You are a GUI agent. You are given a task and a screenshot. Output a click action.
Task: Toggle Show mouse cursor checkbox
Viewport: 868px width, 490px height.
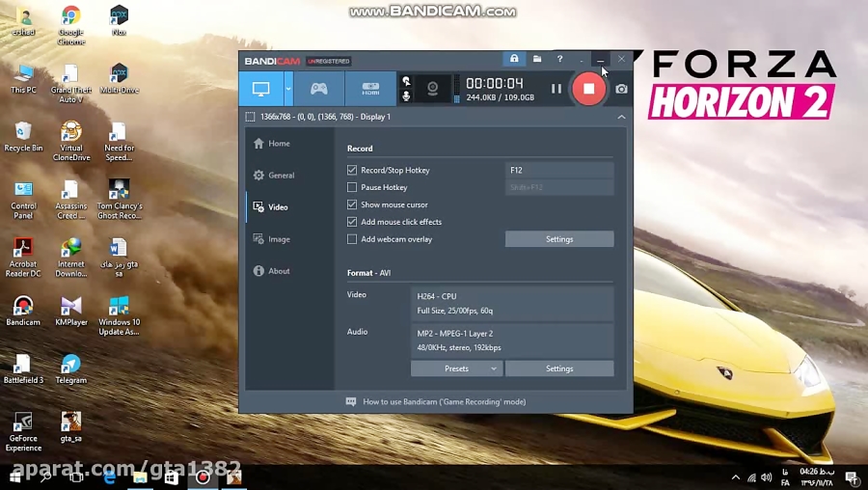tap(351, 204)
